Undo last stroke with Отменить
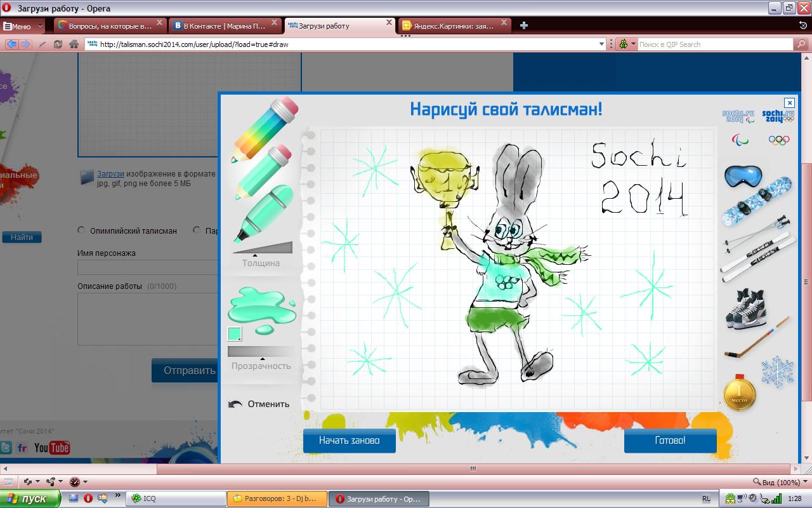The height and width of the screenshot is (508, 812). [x=259, y=404]
